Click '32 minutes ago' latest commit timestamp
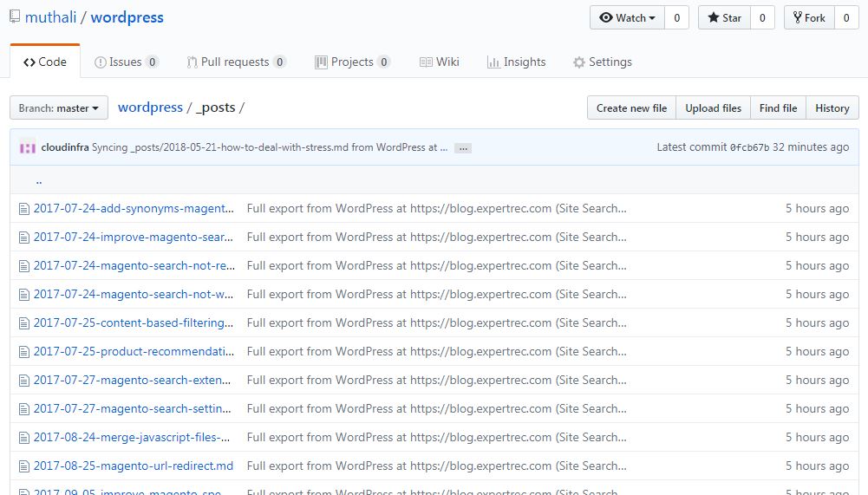 click(811, 147)
